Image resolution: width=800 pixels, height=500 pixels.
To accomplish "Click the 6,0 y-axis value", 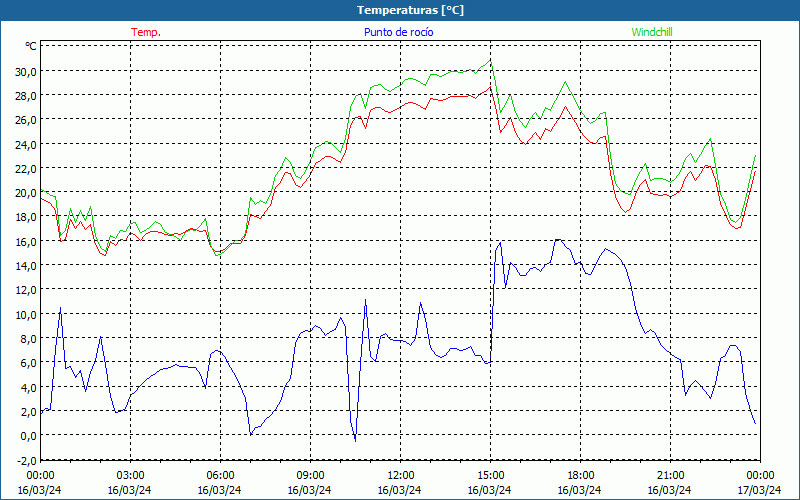I will (28, 362).
